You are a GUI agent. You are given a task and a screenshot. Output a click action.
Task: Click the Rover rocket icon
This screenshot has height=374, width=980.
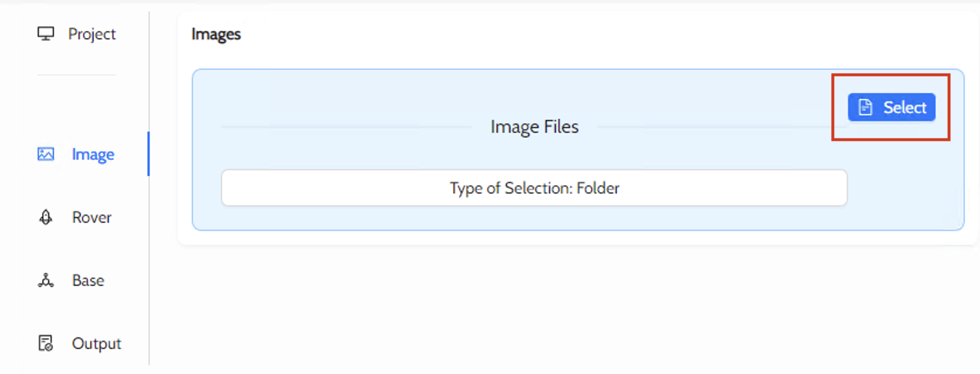tap(46, 217)
